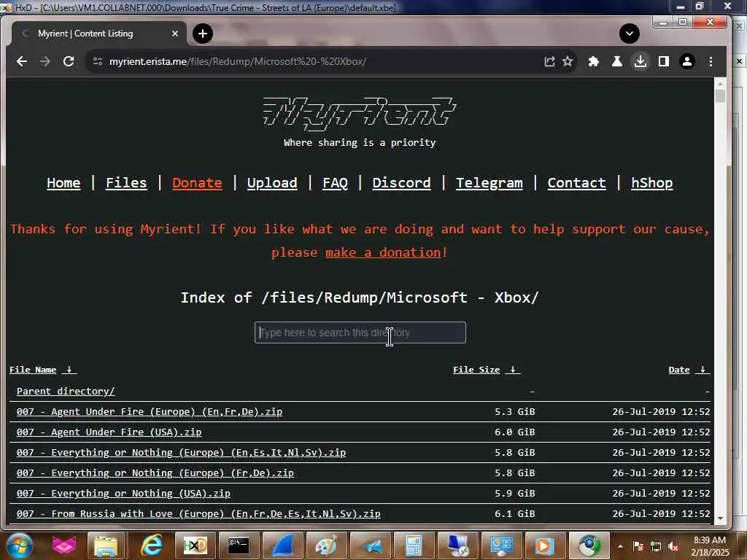Download 007 Agent Under Fire (USA) zip
The image size is (747, 560).
(x=109, y=432)
